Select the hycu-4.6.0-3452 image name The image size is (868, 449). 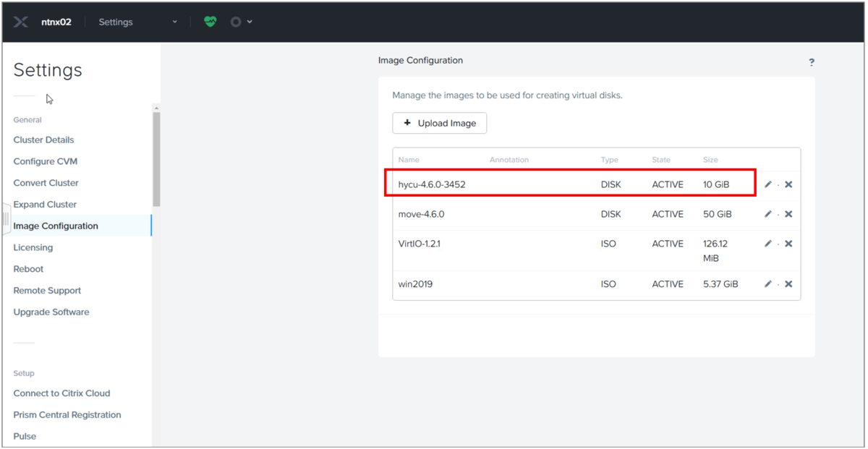pyautogui.click(x=432, y=184)
